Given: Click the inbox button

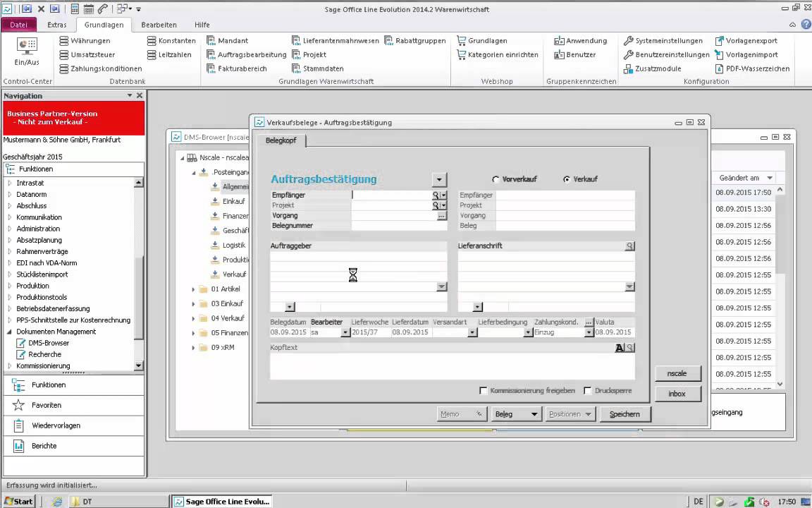Looking at the screenshot, I should [677, 394].
